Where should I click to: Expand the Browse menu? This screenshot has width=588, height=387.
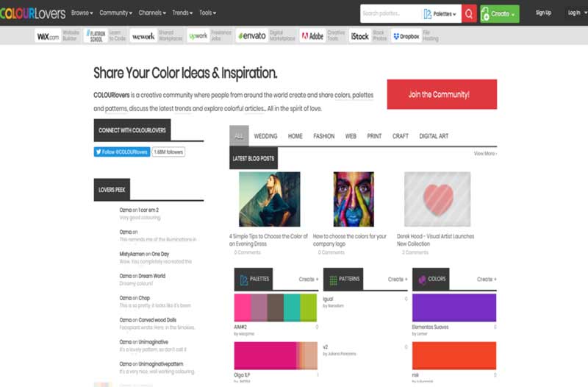coord(82,13)
